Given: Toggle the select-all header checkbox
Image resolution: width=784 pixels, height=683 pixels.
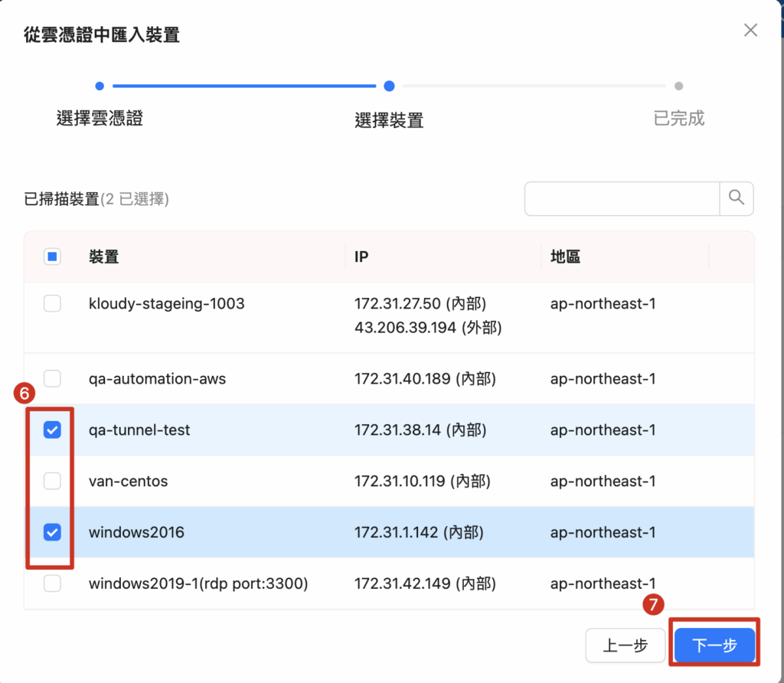Looking at the screenshot, I should (x=52, y=257).
